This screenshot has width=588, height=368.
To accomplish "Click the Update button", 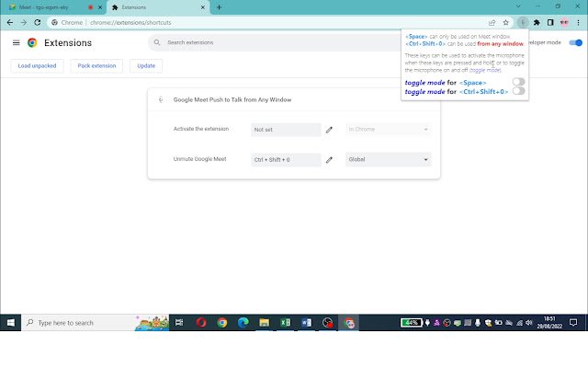I will (x=146, y=65).
